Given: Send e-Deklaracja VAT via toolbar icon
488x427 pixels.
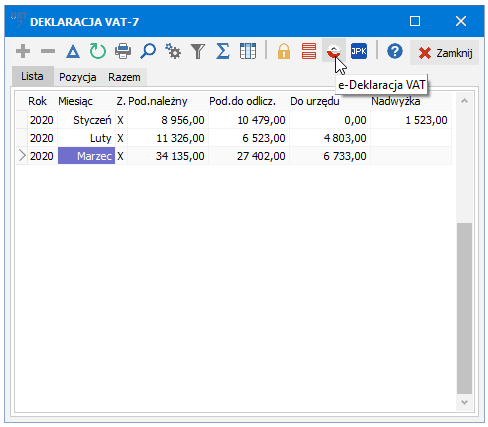Looking at the screenshot, I should [334, 51].
